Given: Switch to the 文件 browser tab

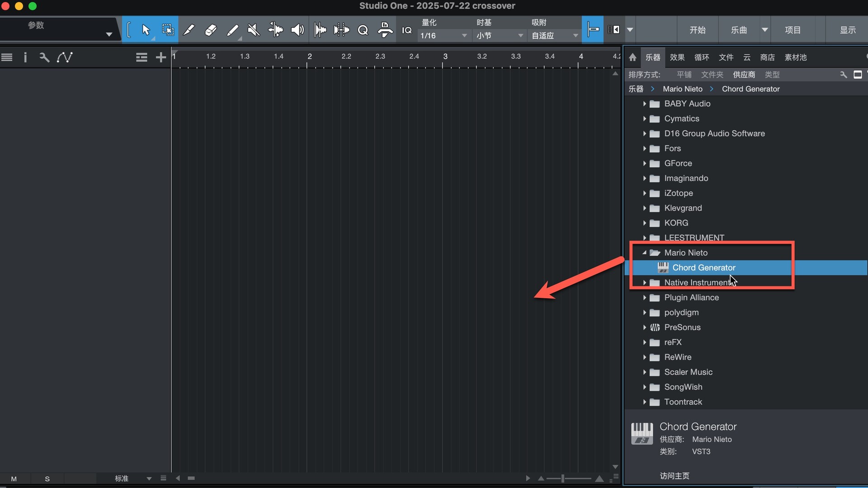Looking at the screenshot, I should (x=726, y=57).
